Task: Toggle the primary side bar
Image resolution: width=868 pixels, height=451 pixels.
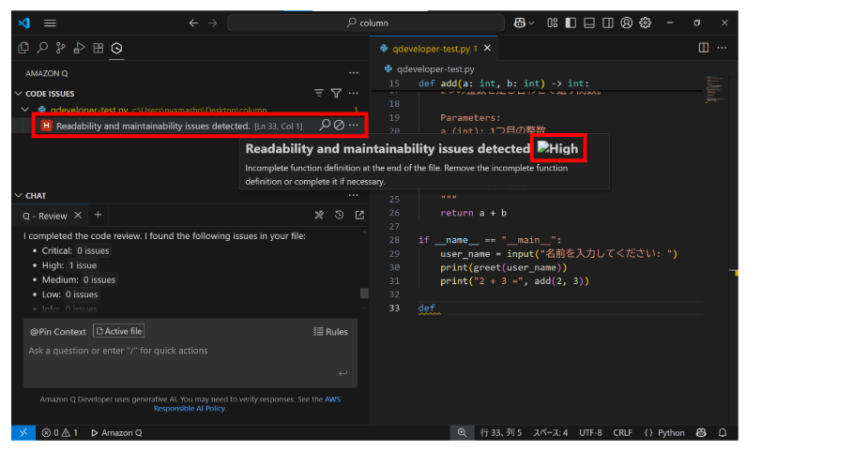Action: (571, 23)
